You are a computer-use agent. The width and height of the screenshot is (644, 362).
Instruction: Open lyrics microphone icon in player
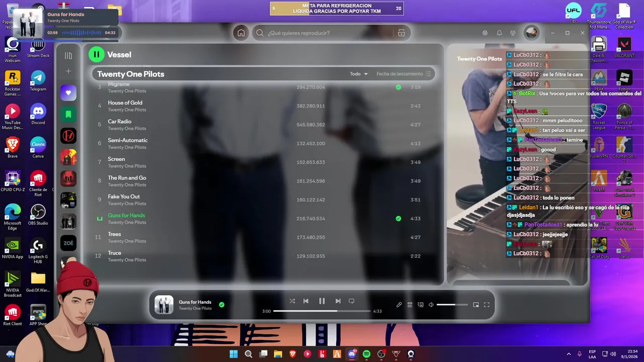pos(399,305)
